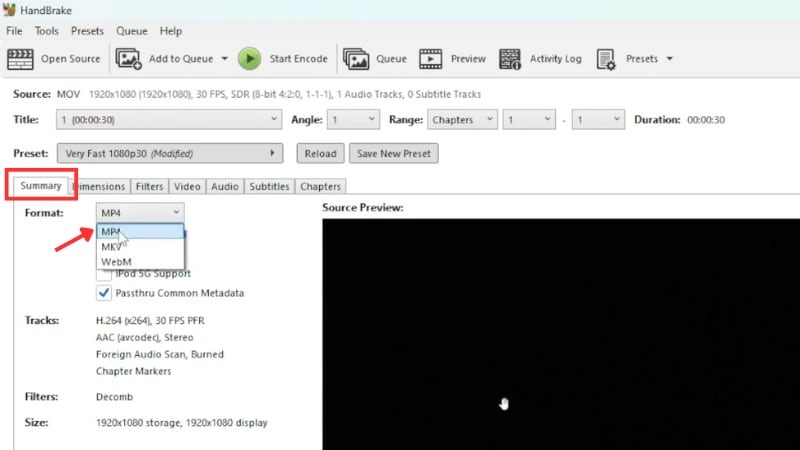The image size is (800, 450).
Task: Open the File menu
Action: coord(14,31)
